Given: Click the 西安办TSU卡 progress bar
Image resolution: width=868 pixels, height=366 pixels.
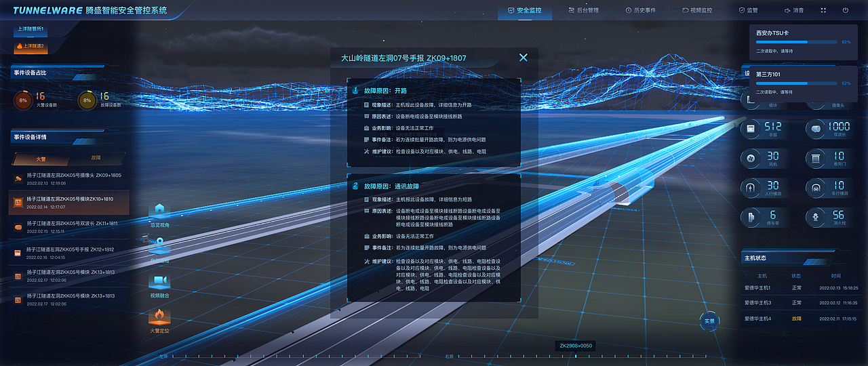Looking at the screenshot, I should tap(796, 42).
